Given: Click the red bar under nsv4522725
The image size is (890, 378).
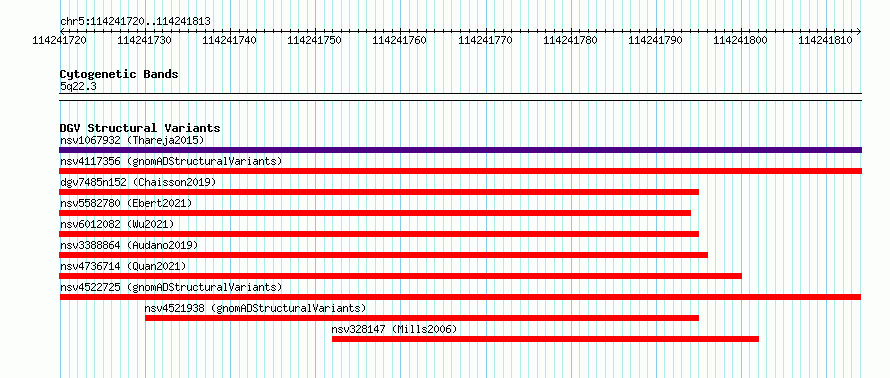Looking at the screenshot, I should 460,297.
